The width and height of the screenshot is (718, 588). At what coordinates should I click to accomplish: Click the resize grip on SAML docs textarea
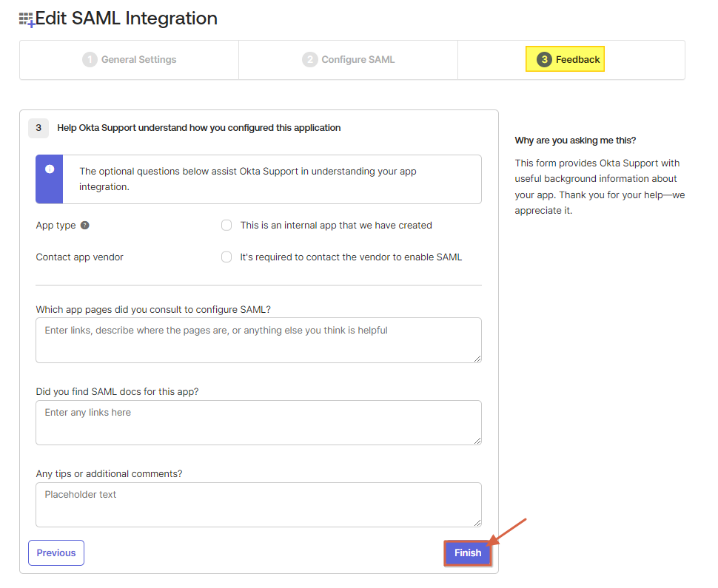point(477,441)
